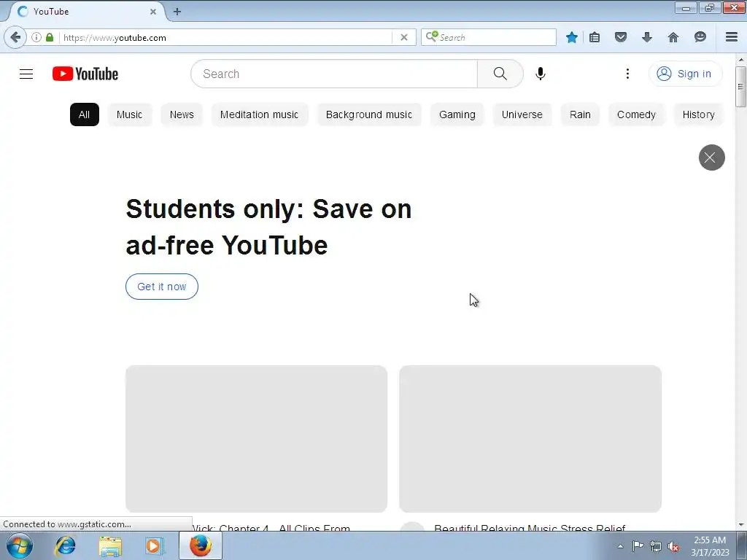Open a new tab with plus button
This screenshot has height=560, width=747.
177,12
